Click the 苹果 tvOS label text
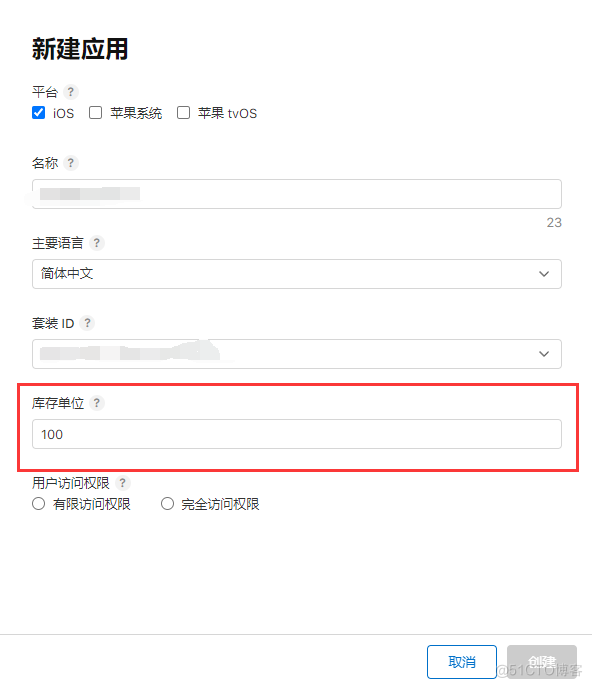 227,113
